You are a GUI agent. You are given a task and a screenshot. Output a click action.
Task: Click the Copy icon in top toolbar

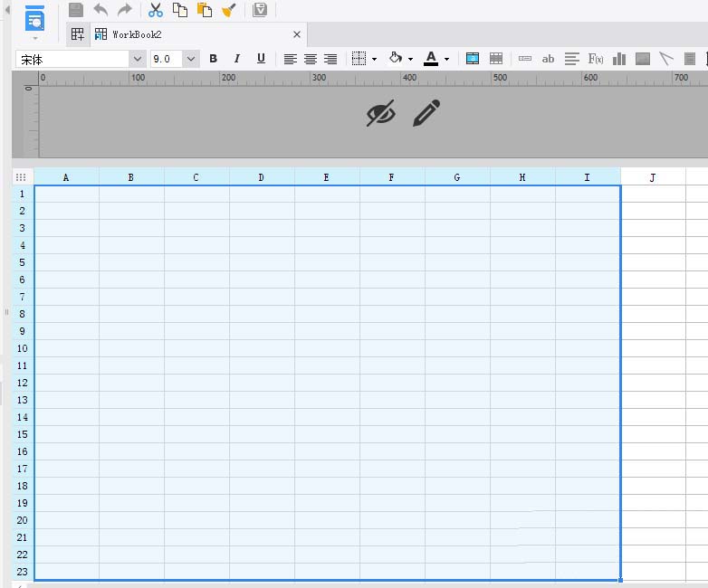point(180,10)
